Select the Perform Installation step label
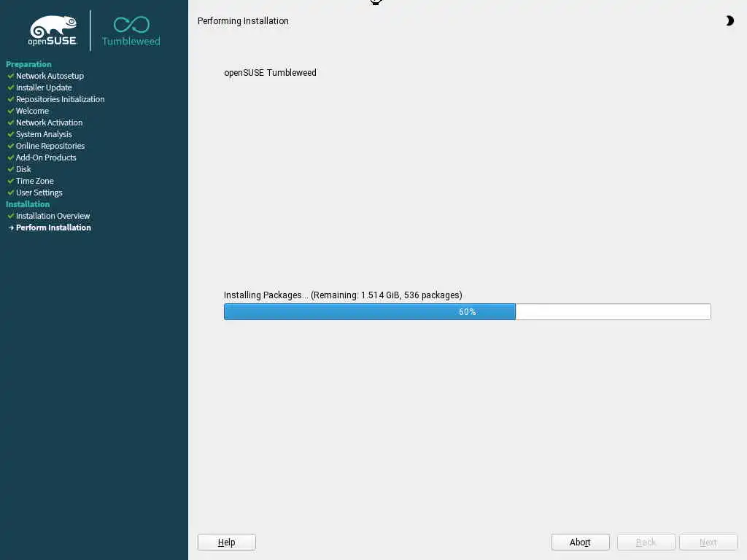The width and height of the screenshot is (747, 560). (53, 227)
